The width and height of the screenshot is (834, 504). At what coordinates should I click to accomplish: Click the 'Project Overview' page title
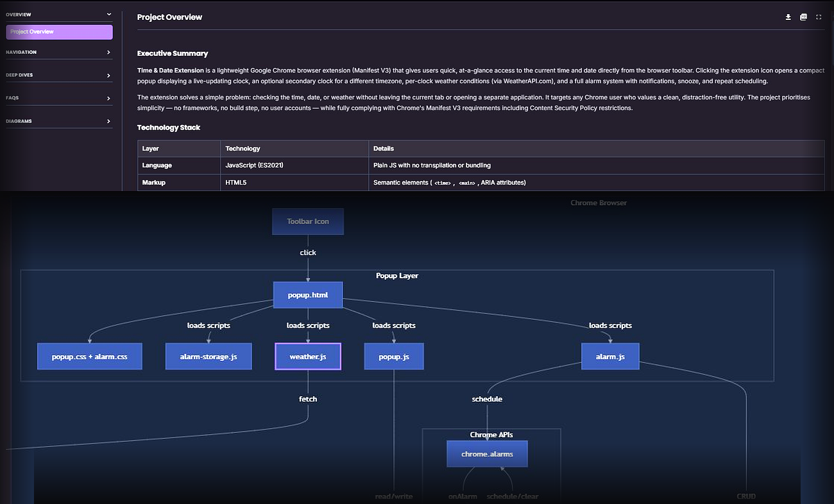[x=169, y=17]
